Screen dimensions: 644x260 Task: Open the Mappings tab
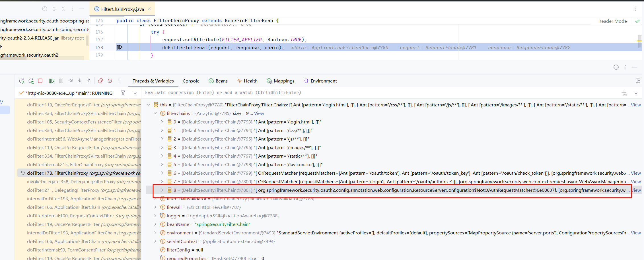281,81
